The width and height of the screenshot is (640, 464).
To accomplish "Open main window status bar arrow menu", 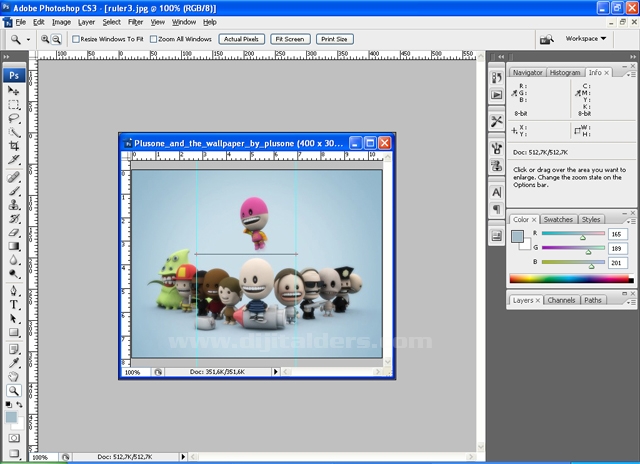I will [x=183, y=457].
